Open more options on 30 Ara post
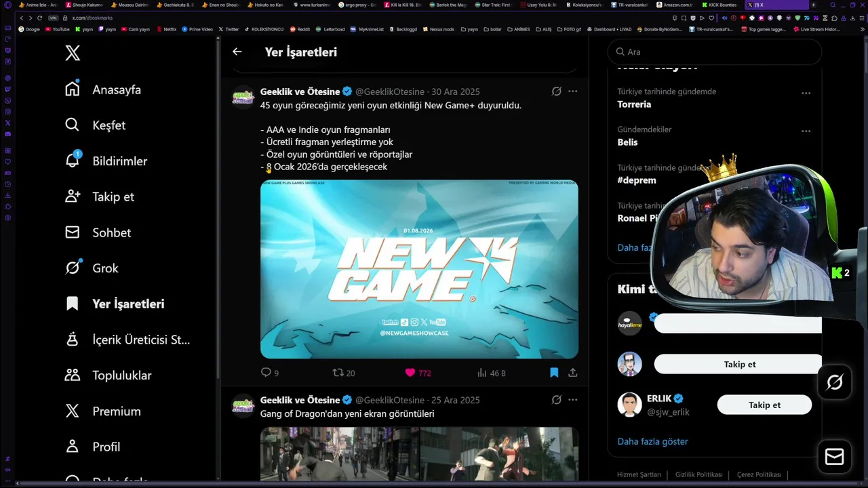The width and height of the screenshot is (868, 488). pos(573,91)
